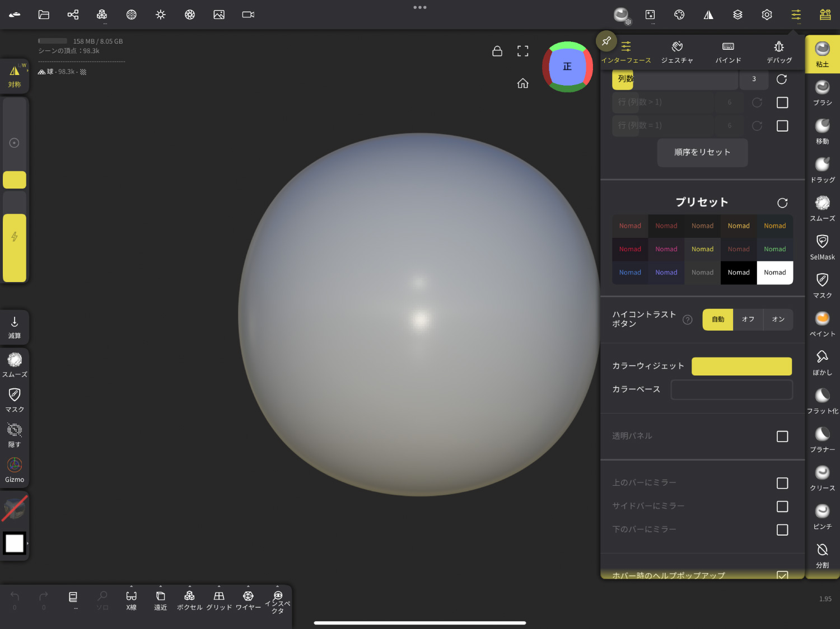This screenshot has width=840, height=629.
Task: Select the クリース (Crease) brush
Action: (822, 478)
